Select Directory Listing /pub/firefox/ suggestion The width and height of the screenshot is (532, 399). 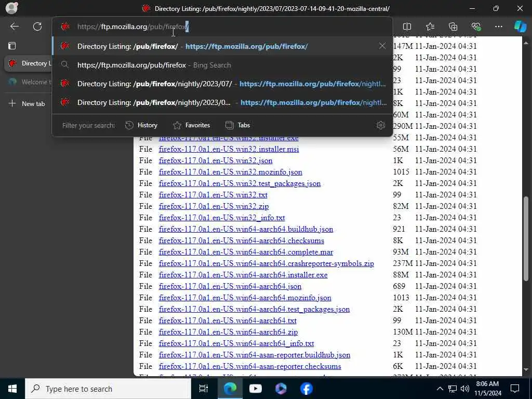pos(222,46)
